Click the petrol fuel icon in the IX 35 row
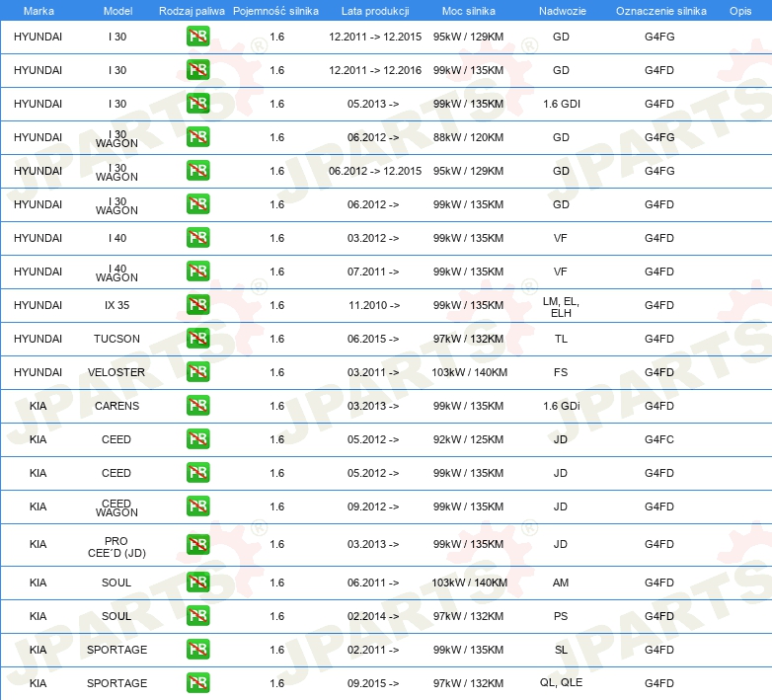The height and width of the screenshot is (700, 772). (x=197, y=305)
